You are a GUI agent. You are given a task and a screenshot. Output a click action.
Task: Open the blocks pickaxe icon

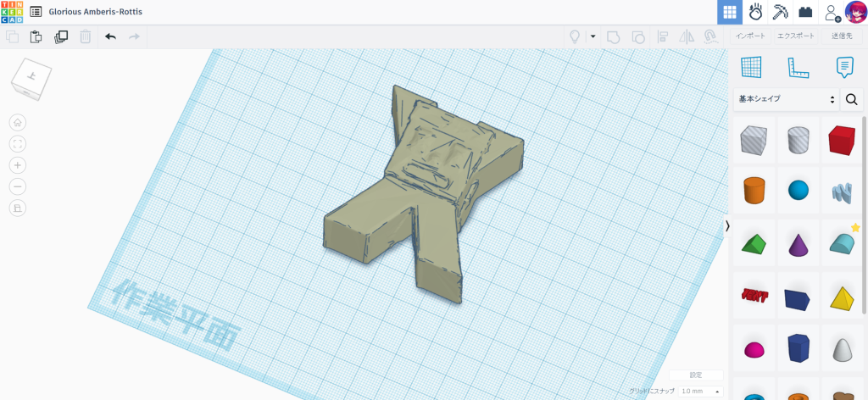[780, 12]
